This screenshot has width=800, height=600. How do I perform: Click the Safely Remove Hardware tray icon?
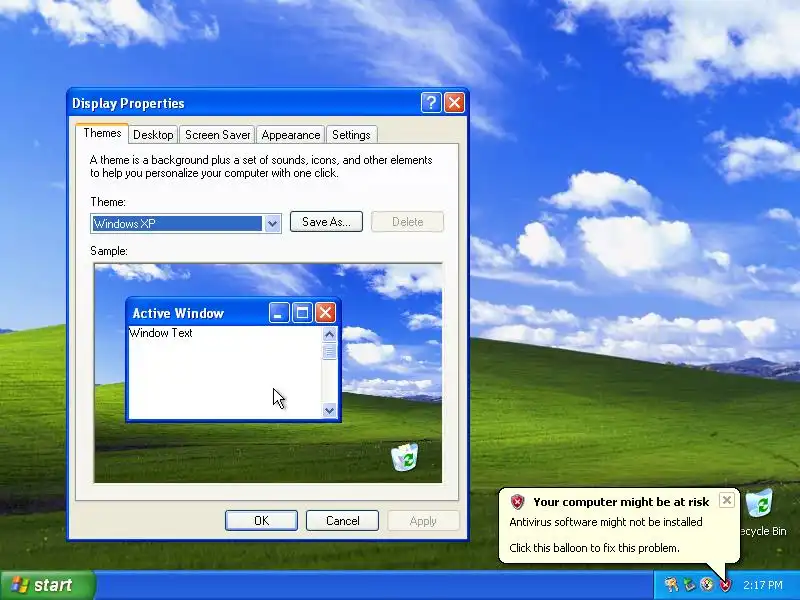click(x=689, y=584)
